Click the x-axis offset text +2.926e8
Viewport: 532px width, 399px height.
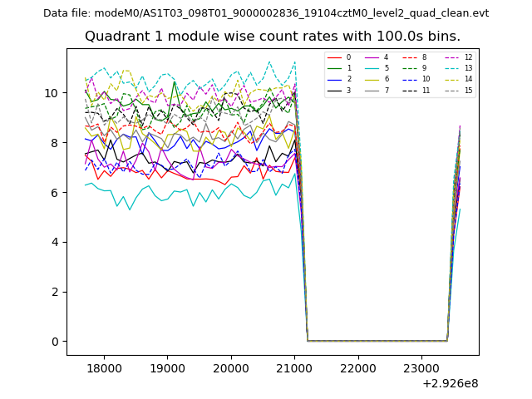tap(451, 383)
